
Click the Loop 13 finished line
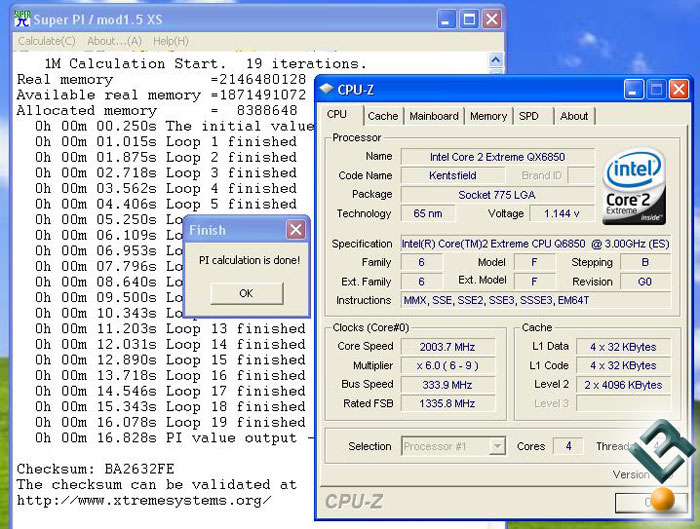point(170,329)
